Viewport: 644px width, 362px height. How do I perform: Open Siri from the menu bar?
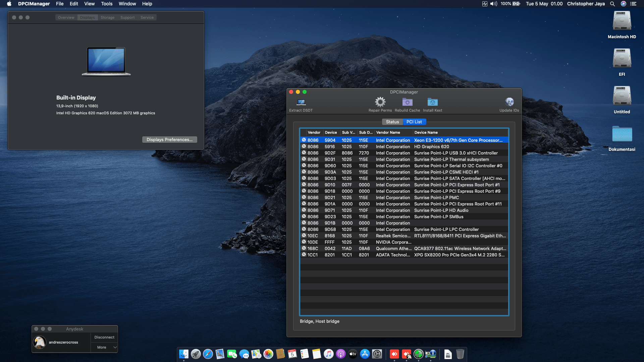click(x=623, y=4)
